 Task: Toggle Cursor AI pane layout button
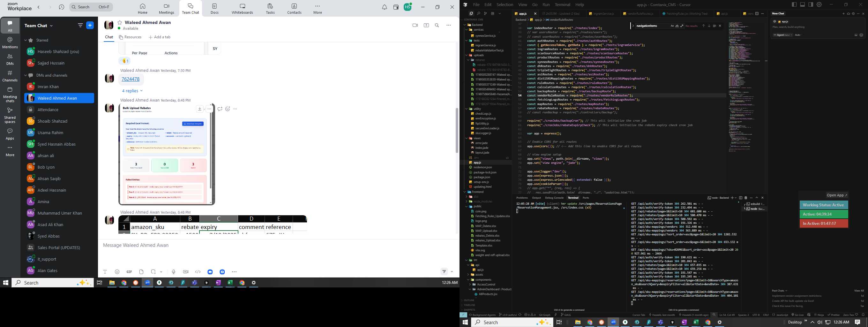[811, 4]
